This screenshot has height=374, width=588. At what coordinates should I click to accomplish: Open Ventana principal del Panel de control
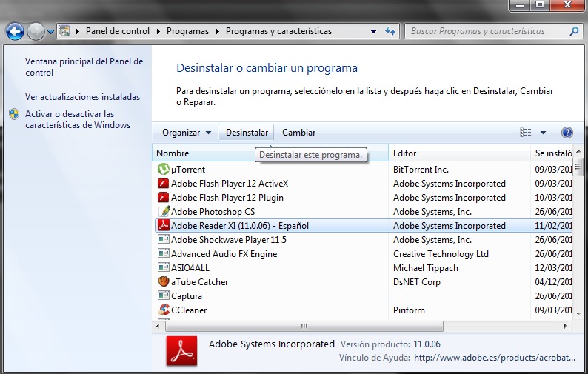[84, 67]
